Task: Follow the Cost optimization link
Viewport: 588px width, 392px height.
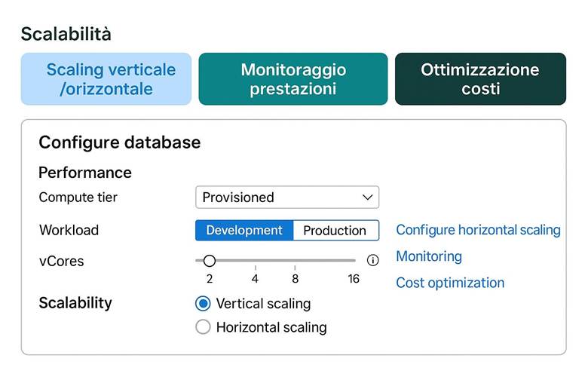Action: [450, 283]
